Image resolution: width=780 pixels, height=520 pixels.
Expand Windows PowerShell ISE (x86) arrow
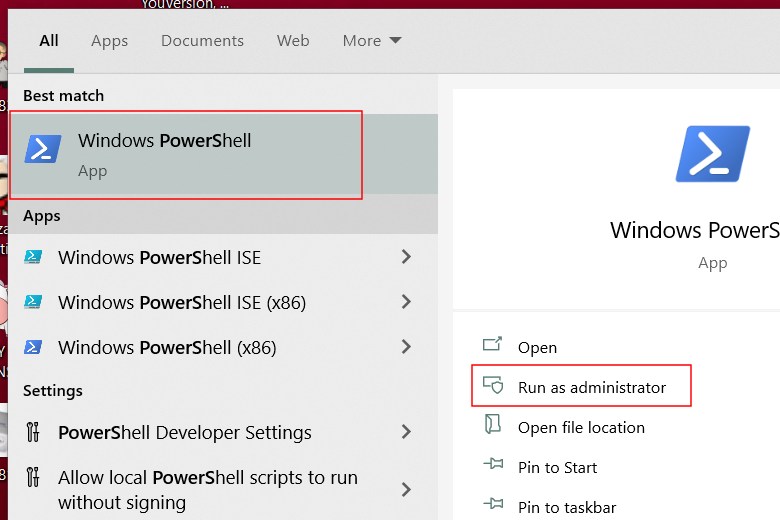click(x=406, y=302)
